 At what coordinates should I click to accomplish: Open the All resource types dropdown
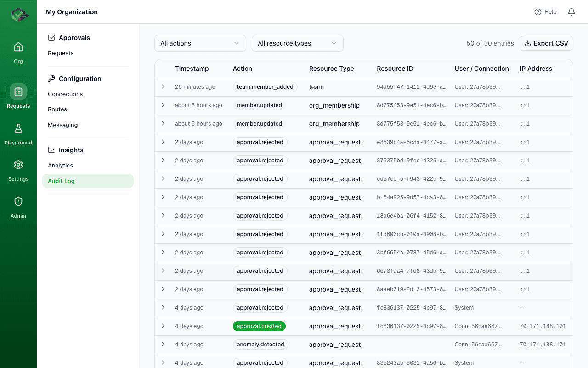(x=297, y=43)
